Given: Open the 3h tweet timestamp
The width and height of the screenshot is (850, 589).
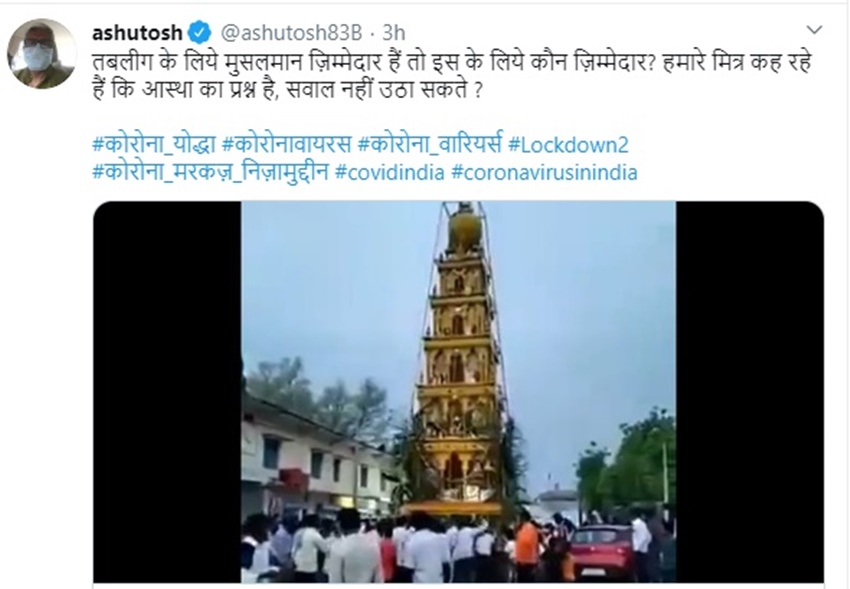Looking at the screenshot, I should (x=394, y=33).
